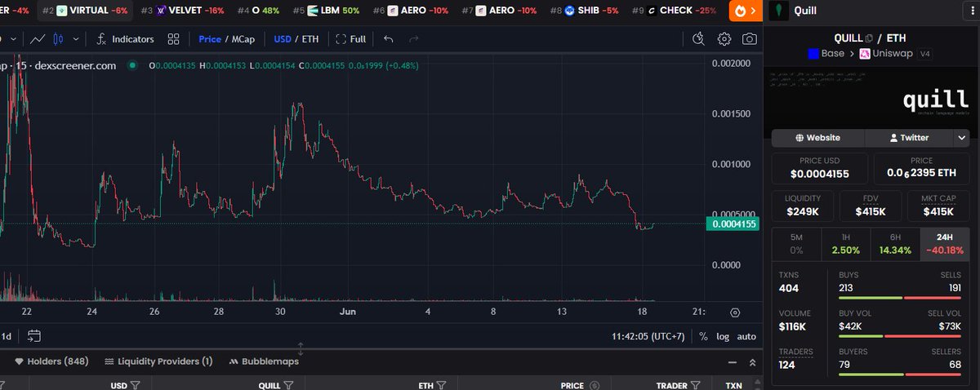Screen dimensions: 980x390
Task: Open the Base chain link
Action: pyautogui.click(x=826, y=54)
